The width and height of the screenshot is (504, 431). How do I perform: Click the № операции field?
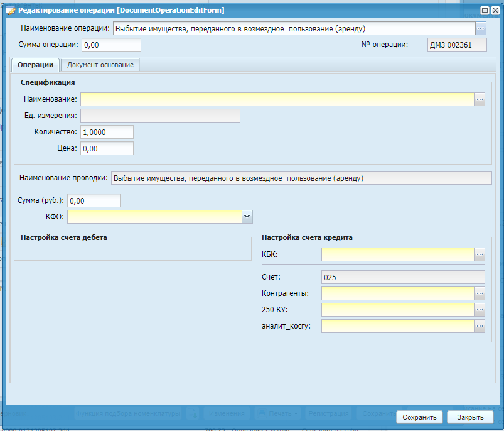click(x=457, y=45)
